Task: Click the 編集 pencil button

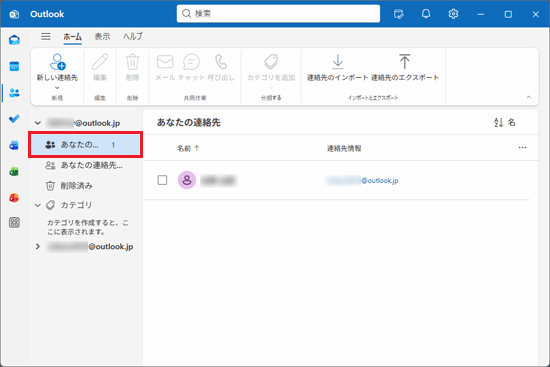Action: 100,67
